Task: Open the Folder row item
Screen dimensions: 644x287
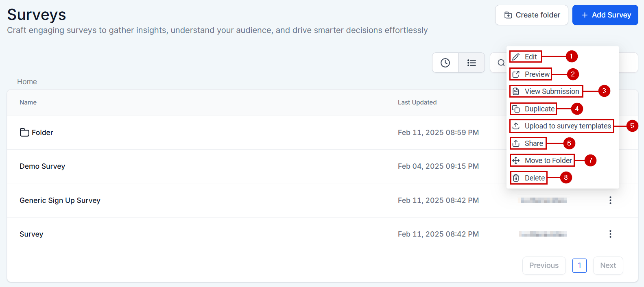Action: (42, 133)
